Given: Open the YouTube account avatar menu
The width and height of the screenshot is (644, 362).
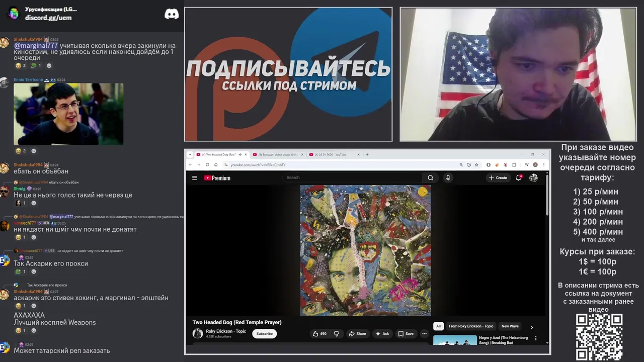Looking at the screenshot, I should [x=533, y=177].
